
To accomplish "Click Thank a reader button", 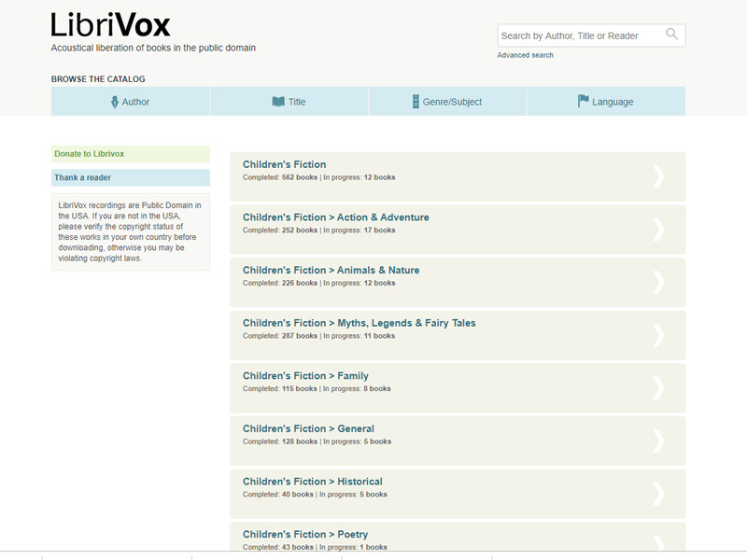I will [131, 177].
